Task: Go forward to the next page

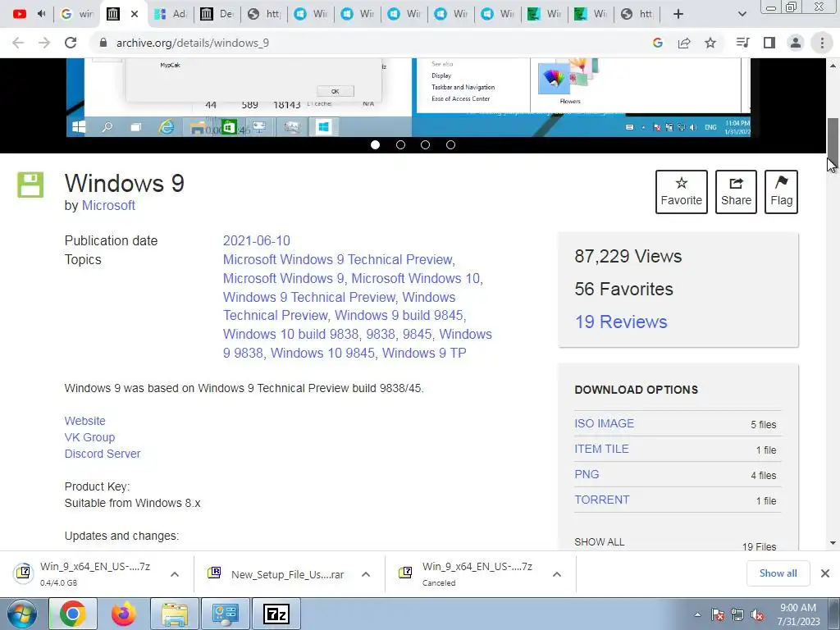Action: (x=44, y=43)
